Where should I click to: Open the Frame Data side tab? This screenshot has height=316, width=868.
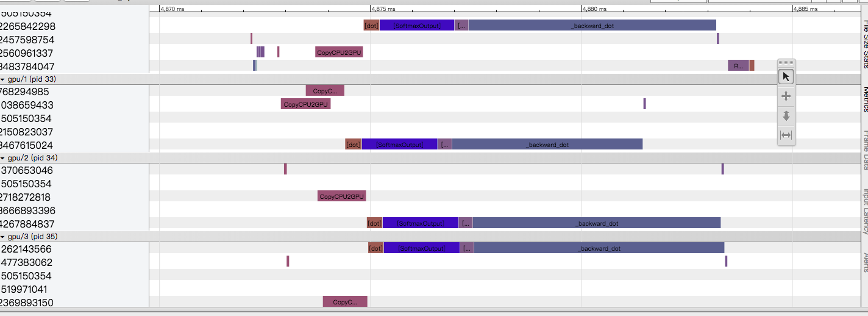[x=864, y=149]
